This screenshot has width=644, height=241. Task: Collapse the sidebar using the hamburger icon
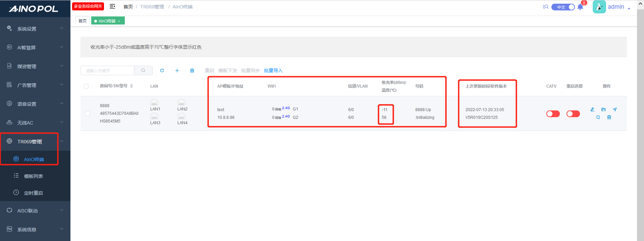tap(112, 6)
